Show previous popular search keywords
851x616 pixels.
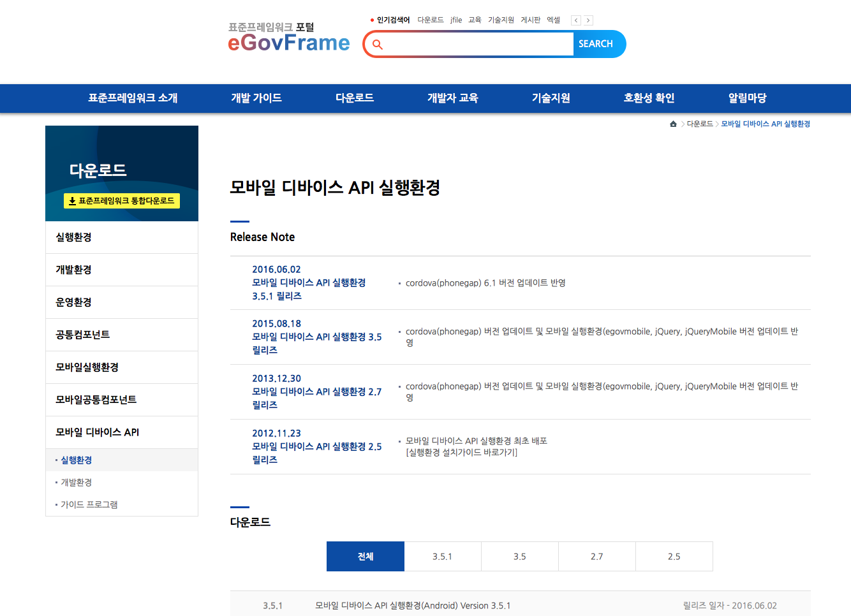576,20
